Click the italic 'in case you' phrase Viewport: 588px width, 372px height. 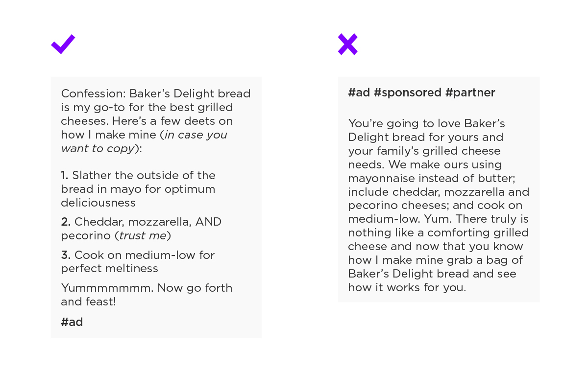(196, 135)
